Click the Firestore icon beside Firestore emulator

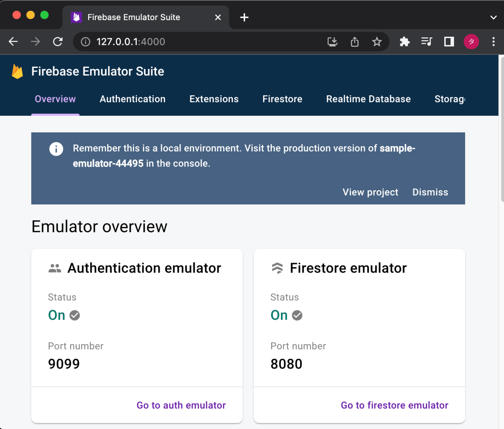pos(277,268)
